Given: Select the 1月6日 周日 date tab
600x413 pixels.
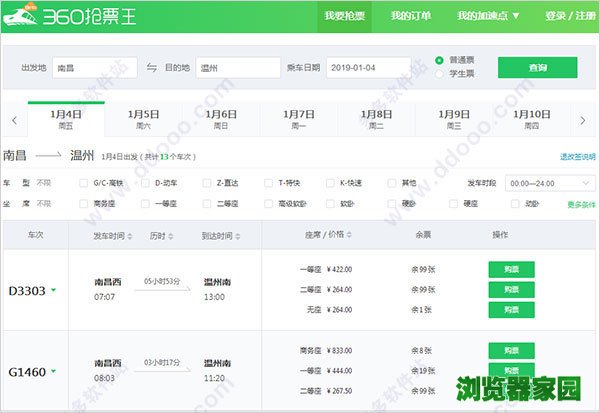Looking at the screenshot, I should click(x=221, y=120).
